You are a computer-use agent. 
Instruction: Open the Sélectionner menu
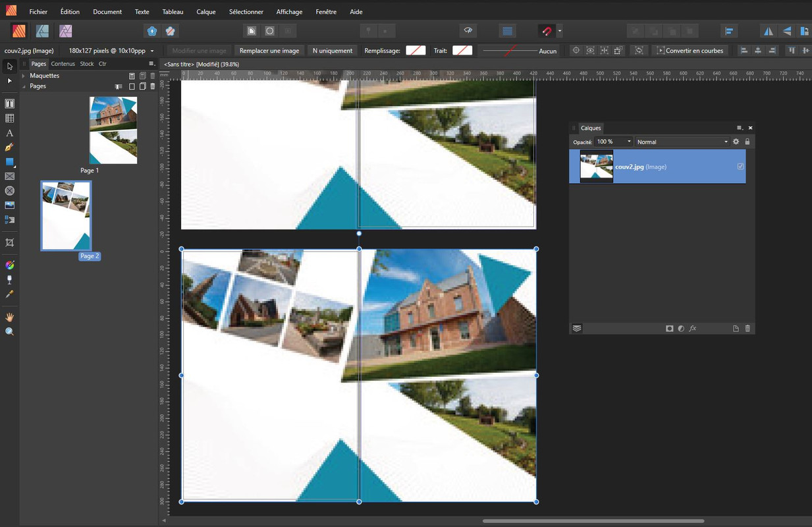click(x=246, y=12)
